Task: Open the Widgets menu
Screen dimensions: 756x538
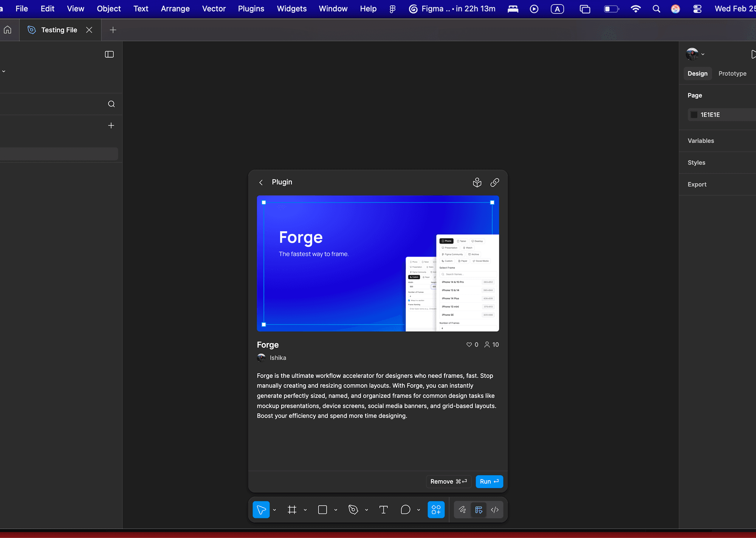Action: click(292, 9)
